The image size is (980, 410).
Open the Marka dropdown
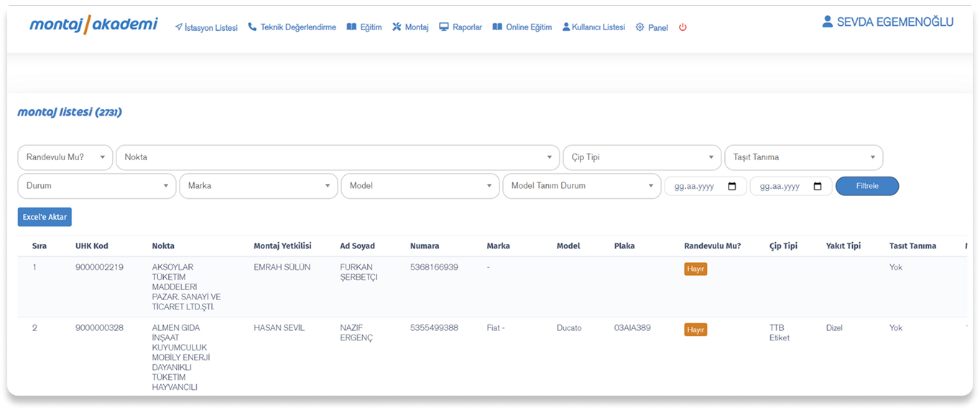[x=258, y=186]
